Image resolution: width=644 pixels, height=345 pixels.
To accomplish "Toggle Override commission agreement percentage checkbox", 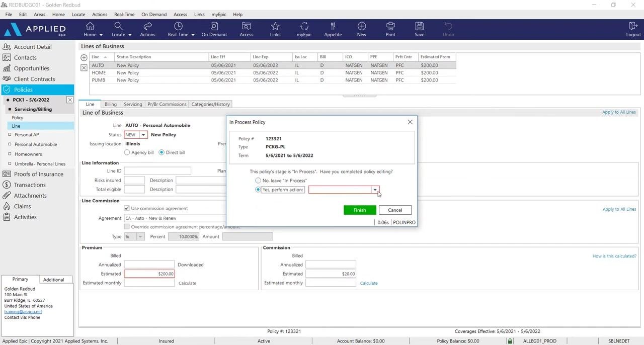I will 127,227.
